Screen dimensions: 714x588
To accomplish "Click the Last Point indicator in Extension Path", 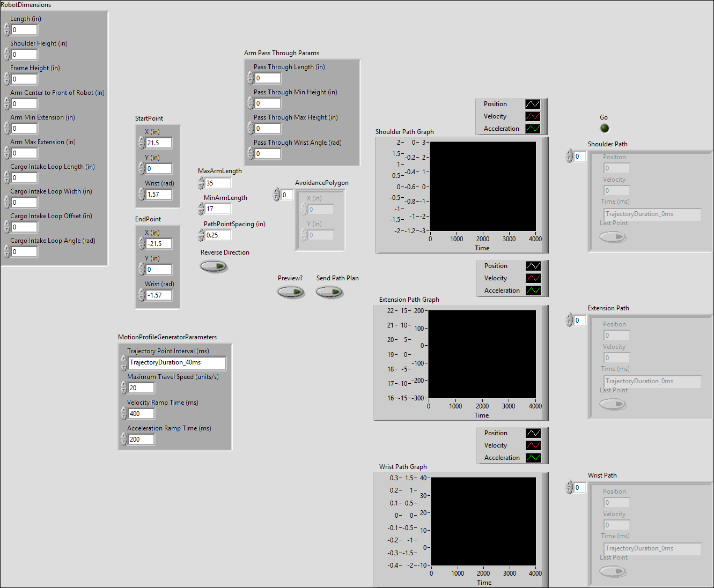I will tap(613, 404).
